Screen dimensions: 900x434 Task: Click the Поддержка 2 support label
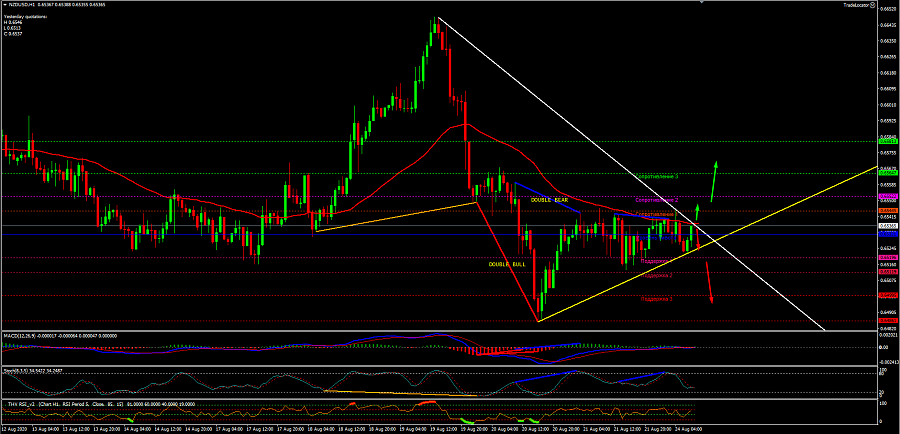[x=657, y=275]
